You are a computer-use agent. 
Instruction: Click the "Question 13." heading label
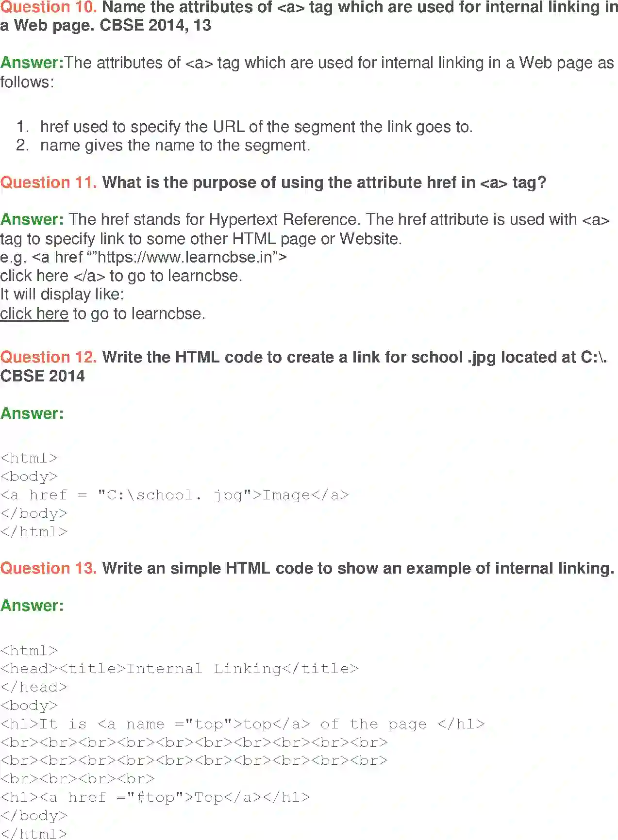49,568
